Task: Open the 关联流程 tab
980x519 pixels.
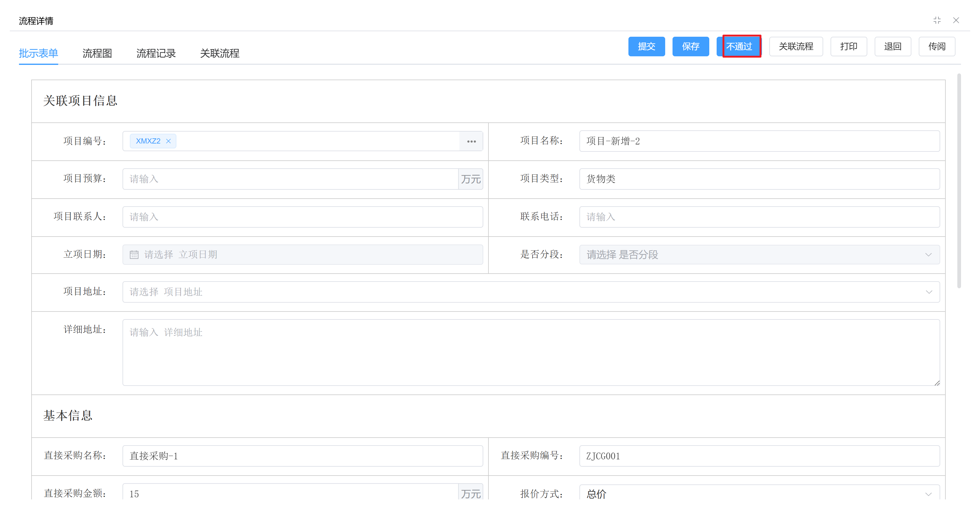Action: click(220, 53)
